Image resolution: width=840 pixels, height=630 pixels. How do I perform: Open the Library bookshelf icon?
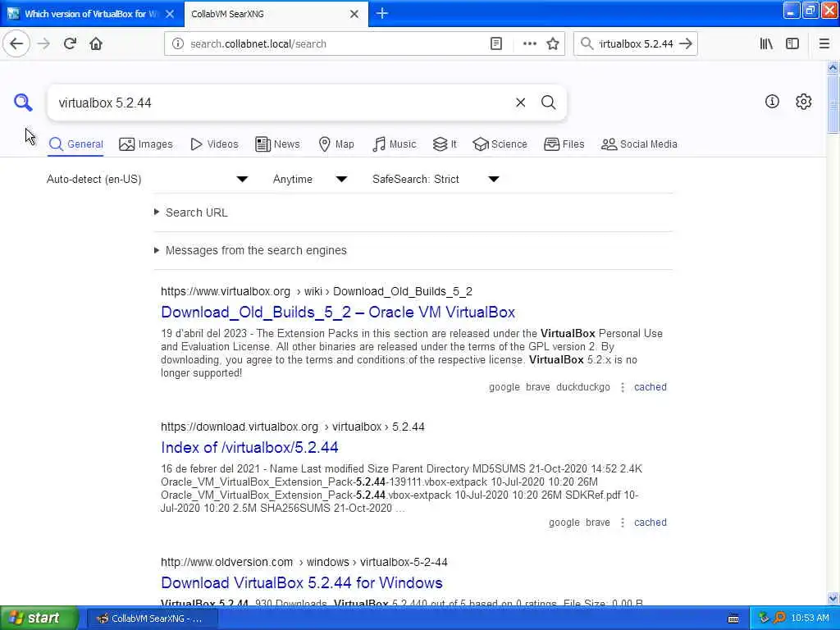click(x=766, y=44)
